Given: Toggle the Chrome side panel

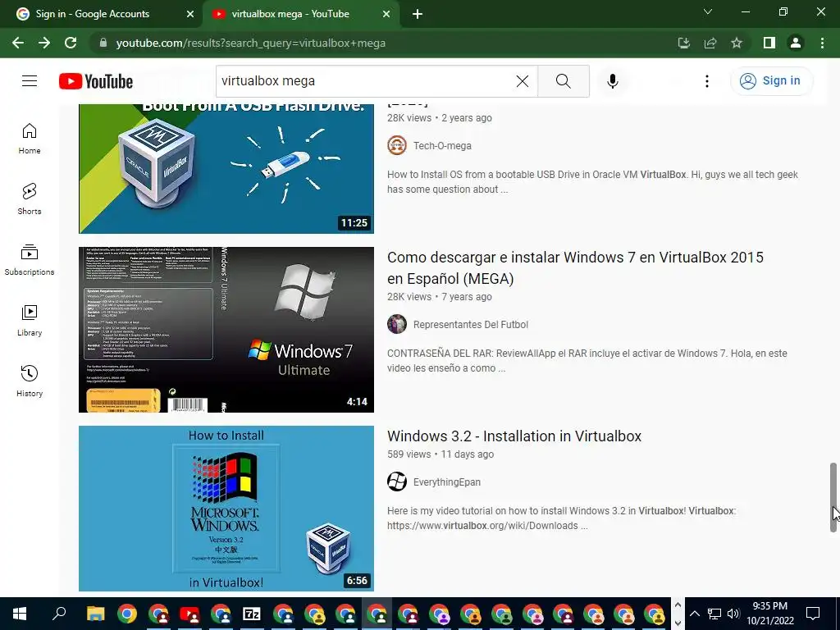Looking at the screenshot, I should [x=769, y=43].
